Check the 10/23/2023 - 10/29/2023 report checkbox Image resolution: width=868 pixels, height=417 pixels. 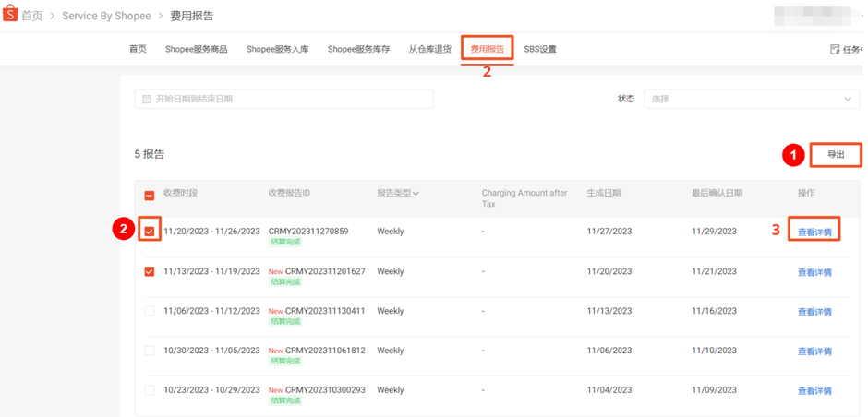point(150,390)
